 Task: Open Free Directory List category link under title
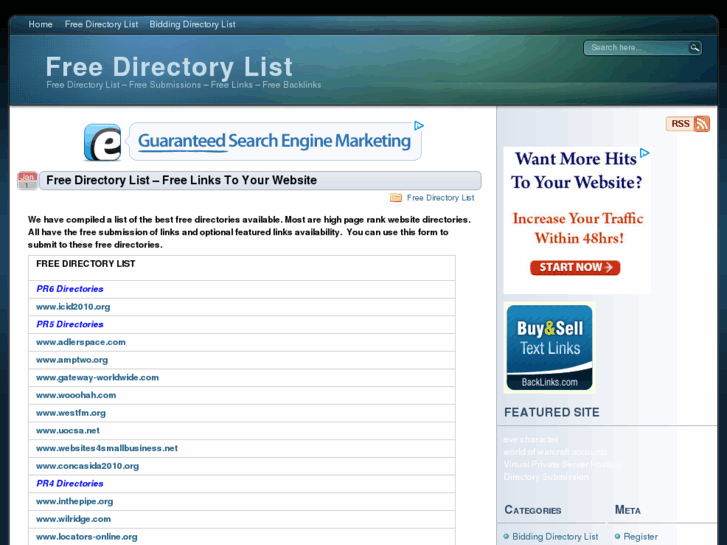coord(440,198)
